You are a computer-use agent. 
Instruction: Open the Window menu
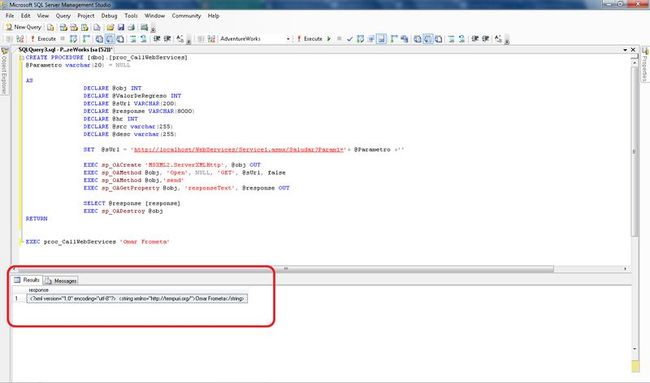(x=155, y=16)
